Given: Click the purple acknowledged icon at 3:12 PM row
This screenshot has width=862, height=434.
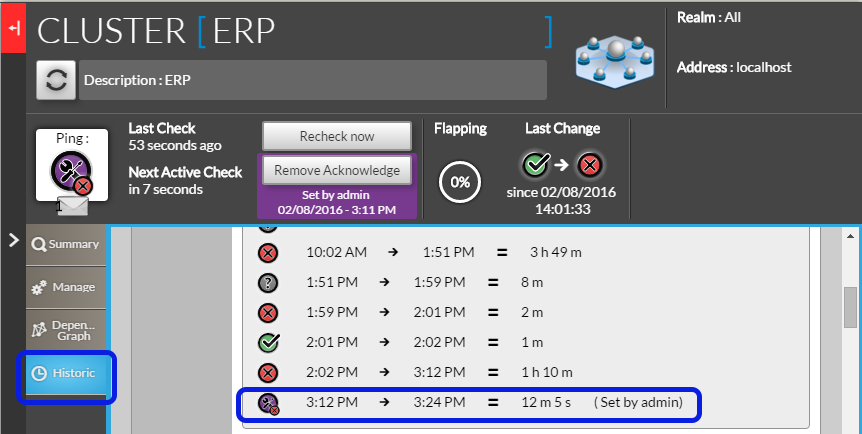Looking at the screenshot, I should click(268, 403).
